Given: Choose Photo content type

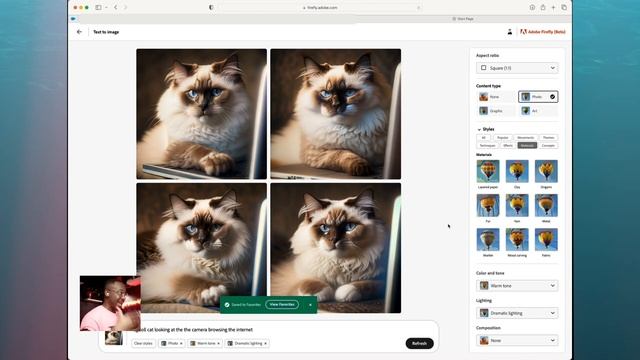Looking at the screenshot, I should [x=538, y=97].
